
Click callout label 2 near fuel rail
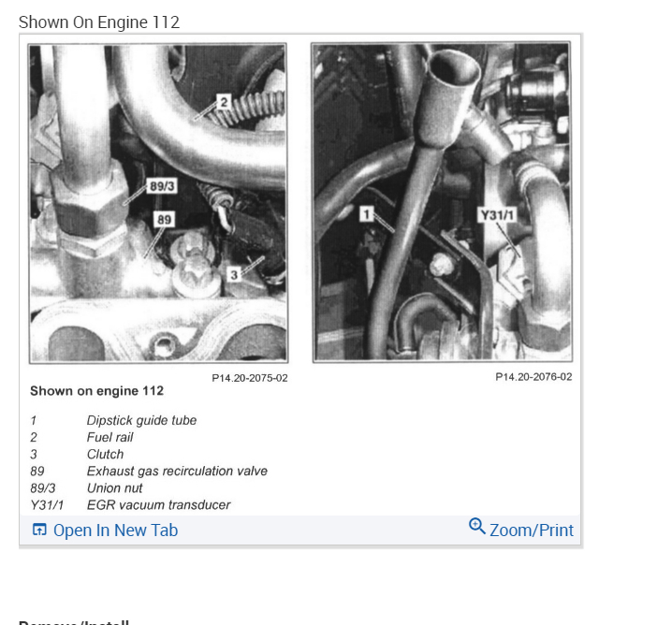(x=224, y=102)
